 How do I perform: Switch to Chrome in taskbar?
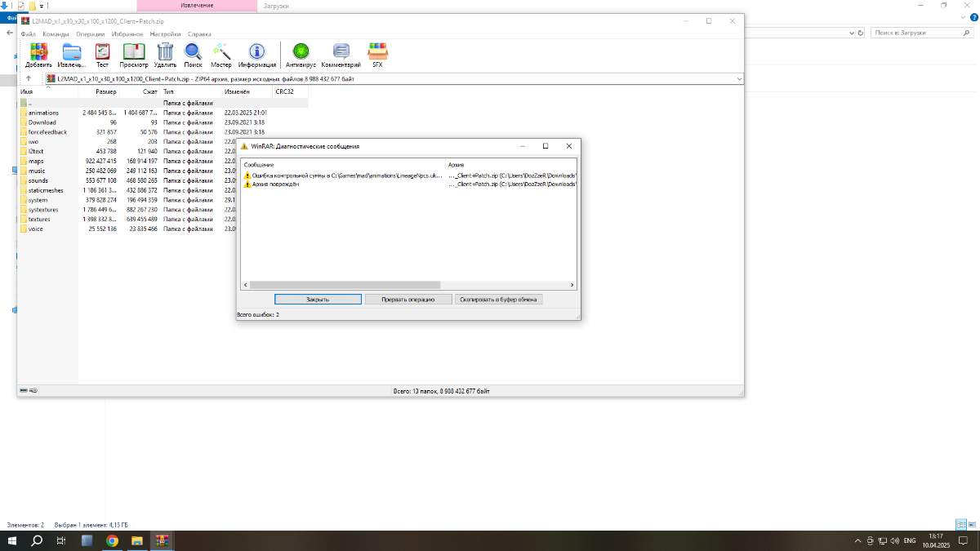(112, 540)
